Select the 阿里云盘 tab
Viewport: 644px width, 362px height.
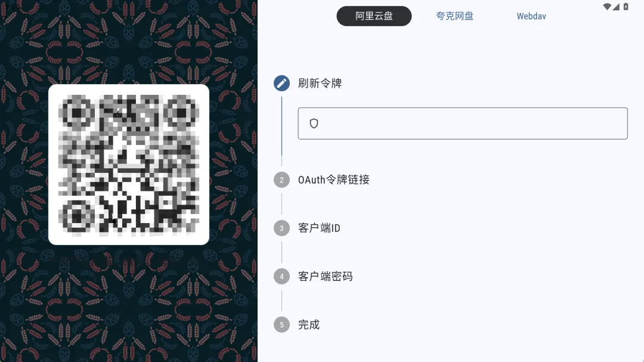pos(374,16)
